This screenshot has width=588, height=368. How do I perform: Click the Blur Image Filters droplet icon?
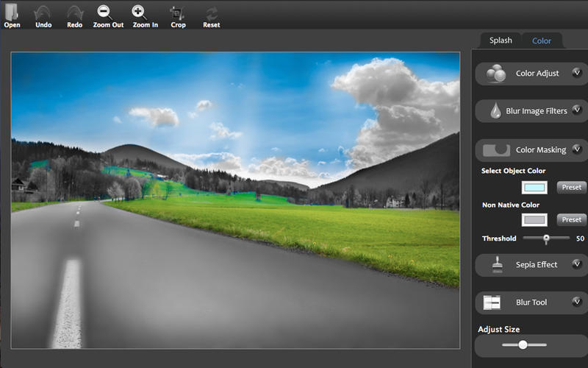495,111
